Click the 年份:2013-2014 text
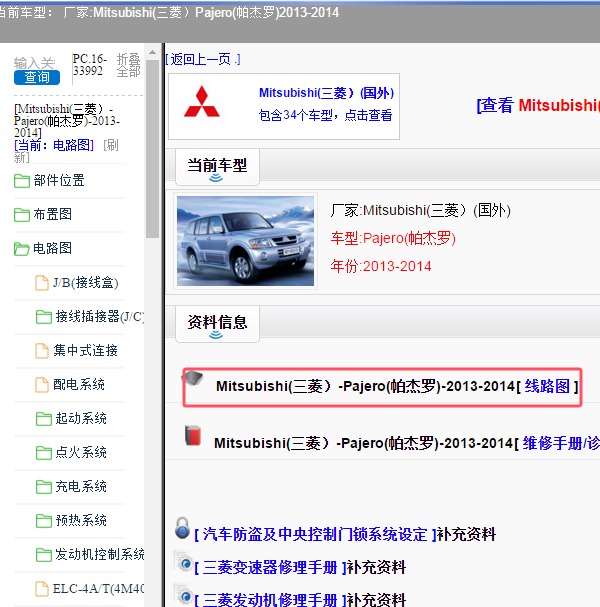This screenshot has width=600, height=607. [381, 266]
